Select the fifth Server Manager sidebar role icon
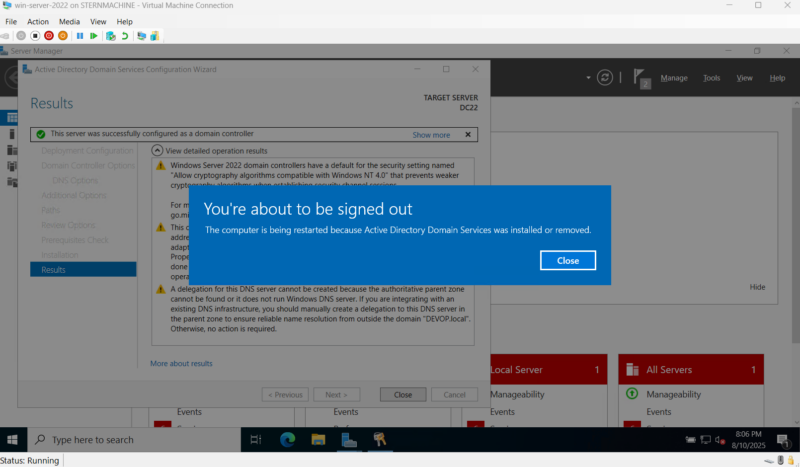The width and height of the screenshot is (800, 467). point(11,182)
